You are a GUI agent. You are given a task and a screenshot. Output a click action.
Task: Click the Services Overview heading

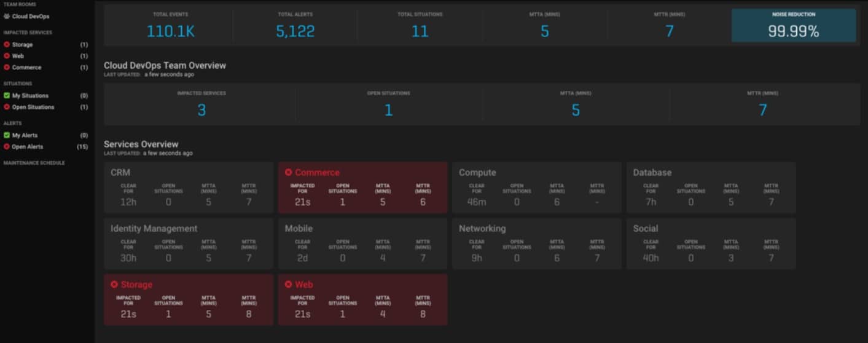tap(141, 144)
